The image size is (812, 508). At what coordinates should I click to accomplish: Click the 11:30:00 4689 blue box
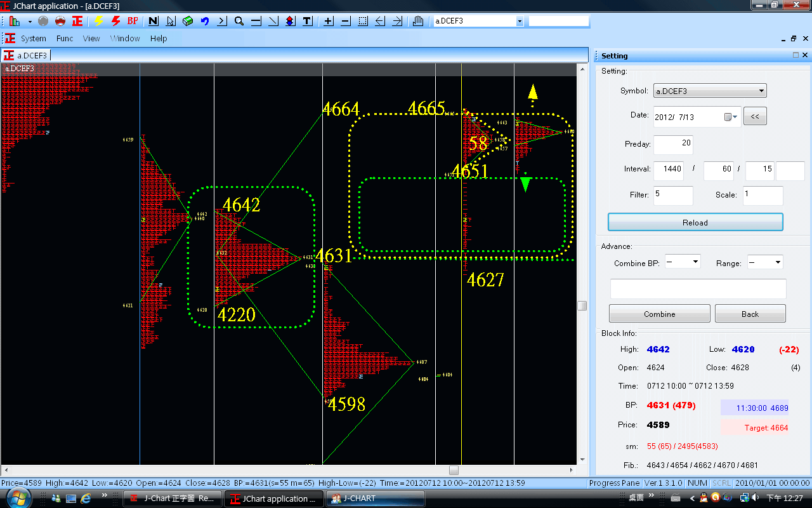coord(755,408)
